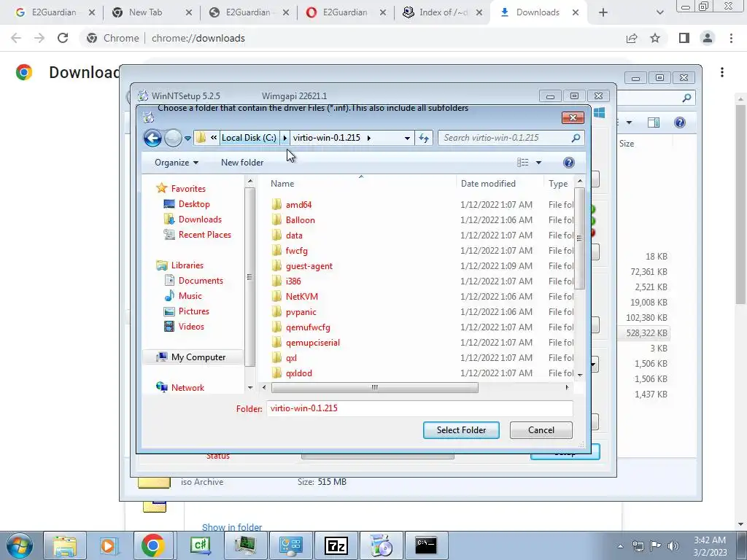Click Show in folder link
The height and width of the screenshot is (560, 747).
(x=232, y=527)
